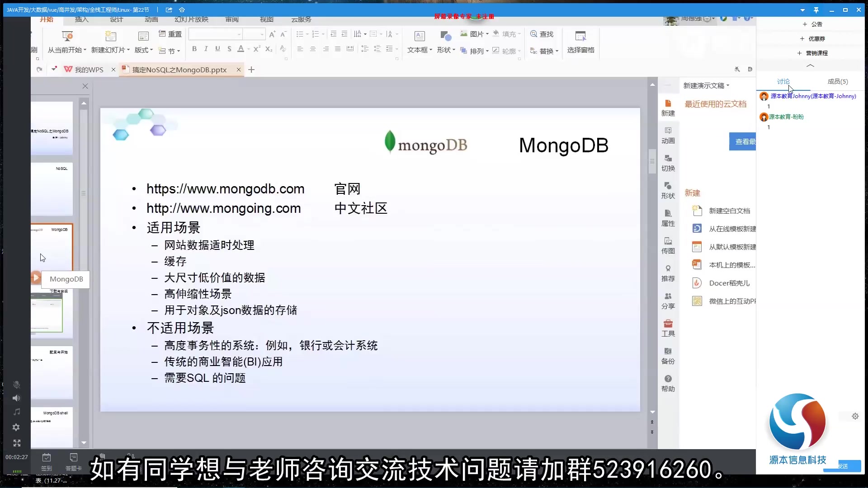Align text left
Image resolution: width=868 pixels, height=488 pixels.
[300, 49]
